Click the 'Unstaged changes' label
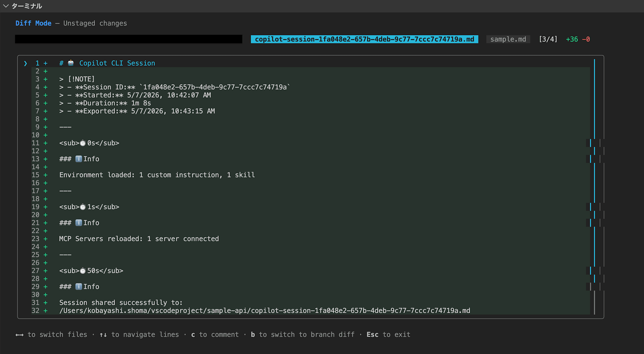 coord(95,23)
